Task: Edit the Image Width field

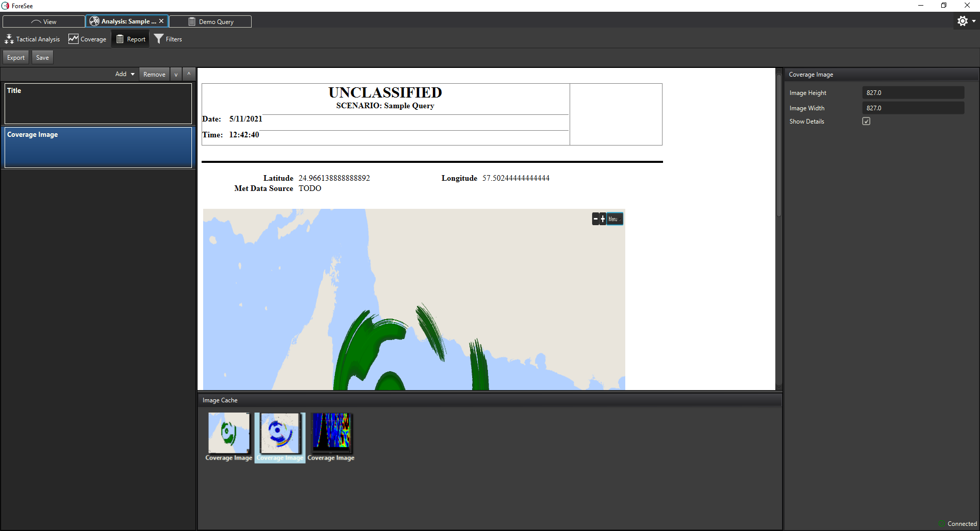Action: pos(913,108)
